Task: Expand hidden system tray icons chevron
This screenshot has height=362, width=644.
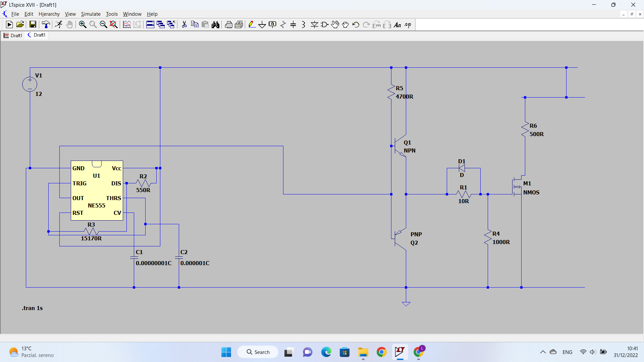Action: (x=543, y=352)
